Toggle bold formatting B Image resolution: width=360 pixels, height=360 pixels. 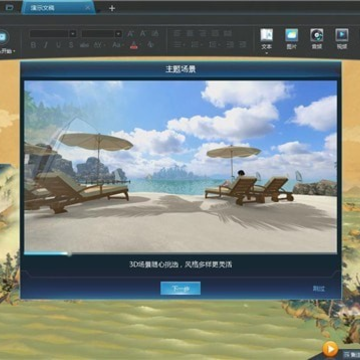[x=33, y=45]
